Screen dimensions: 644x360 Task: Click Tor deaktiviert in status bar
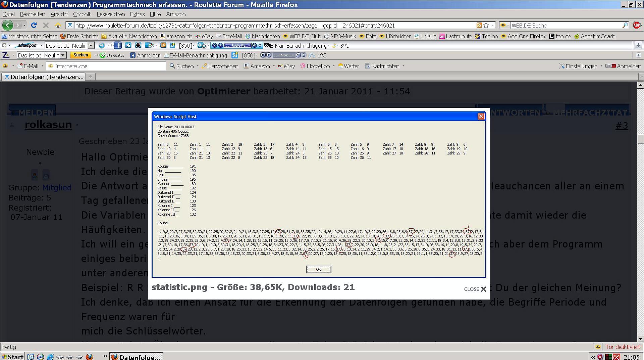pyautogui.click(x=623, y=347)
